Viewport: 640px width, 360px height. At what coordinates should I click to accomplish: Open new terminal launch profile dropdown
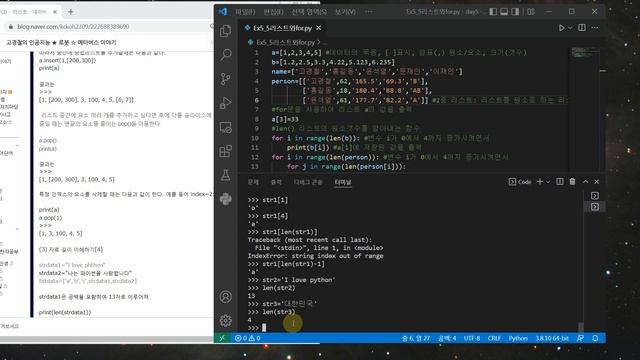(548, 182)
